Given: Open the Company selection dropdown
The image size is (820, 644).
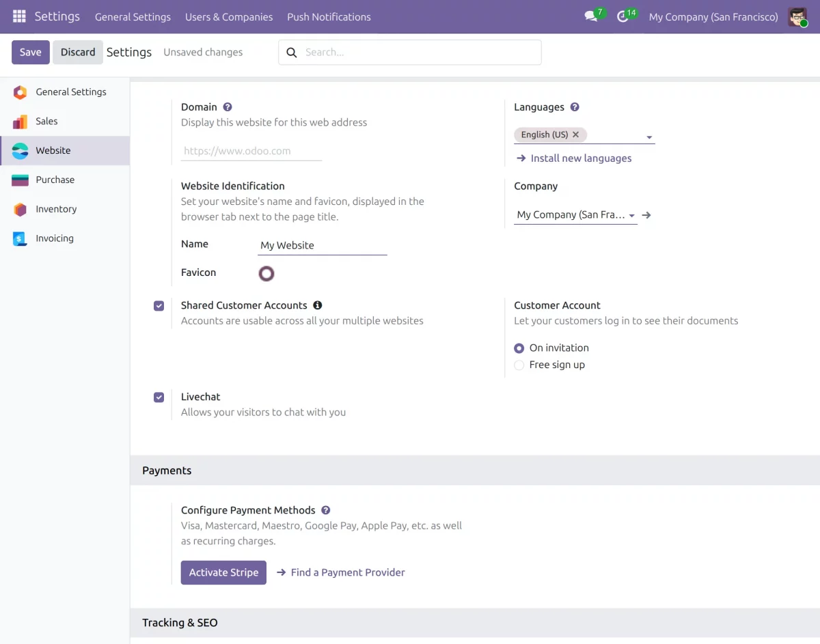Looking at the screenshot, I should point(575,215).
